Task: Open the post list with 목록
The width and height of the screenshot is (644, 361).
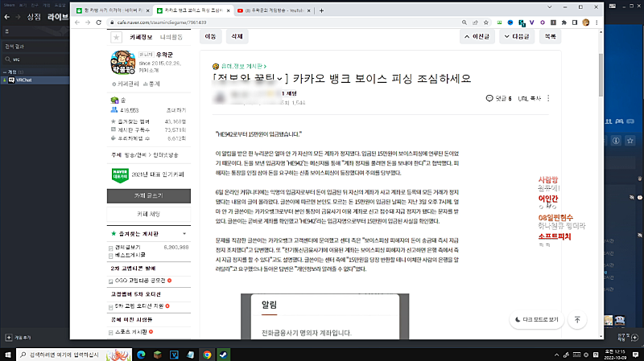Action: click(x=550, y=36)
